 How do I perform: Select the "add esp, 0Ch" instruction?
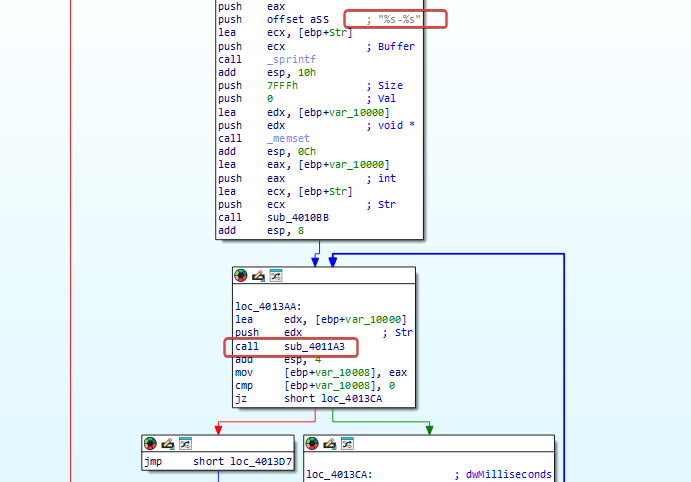267,152
